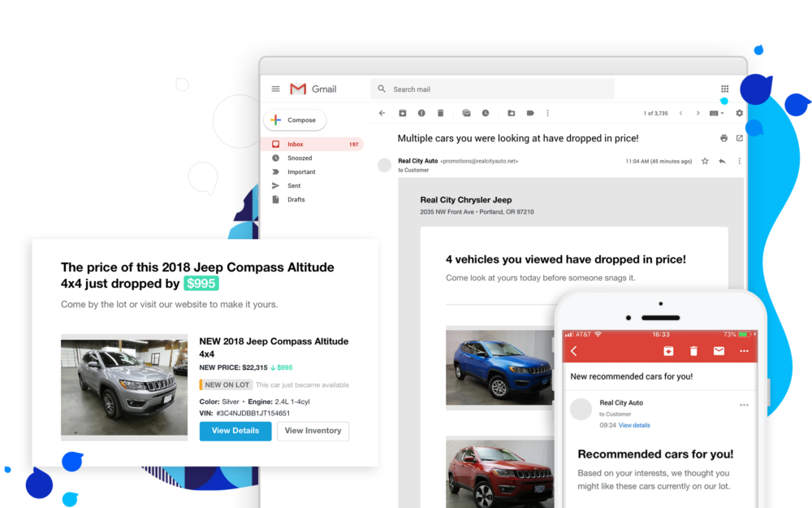Tap the back chevron in the phone mail app
812x508 pixels.
[x=574, y=351]
